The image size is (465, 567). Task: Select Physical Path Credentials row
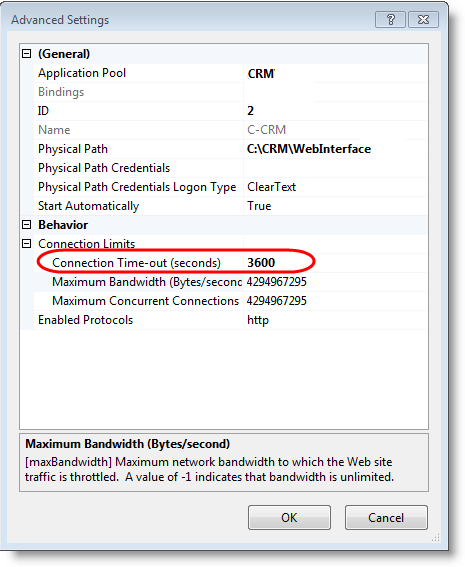(230, 168)
